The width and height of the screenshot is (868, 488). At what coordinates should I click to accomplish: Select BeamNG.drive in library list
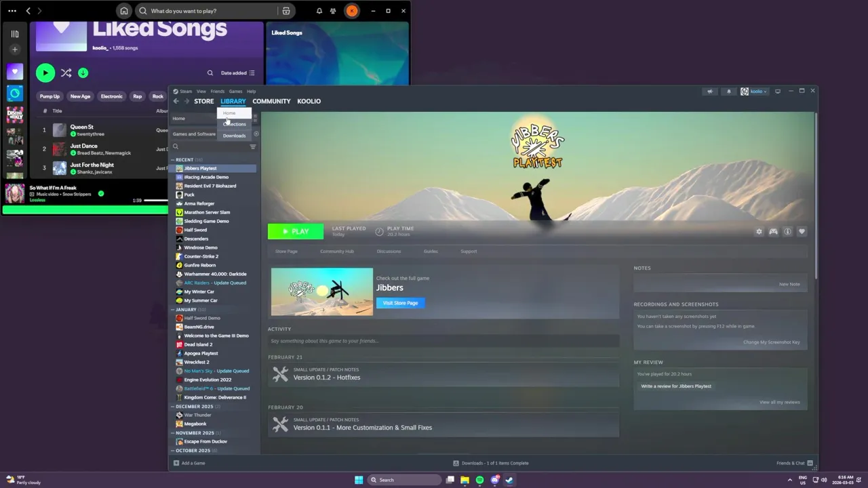coord(199,327)
